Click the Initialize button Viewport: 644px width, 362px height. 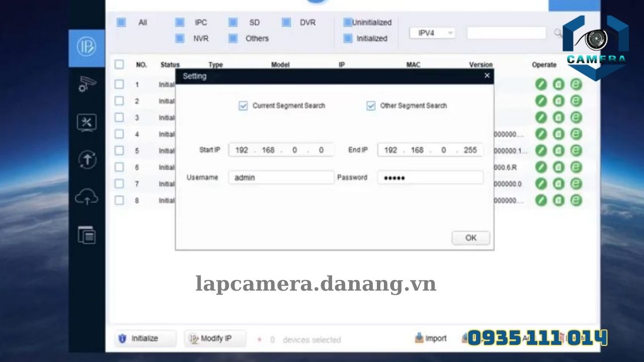tap(145, 338)
